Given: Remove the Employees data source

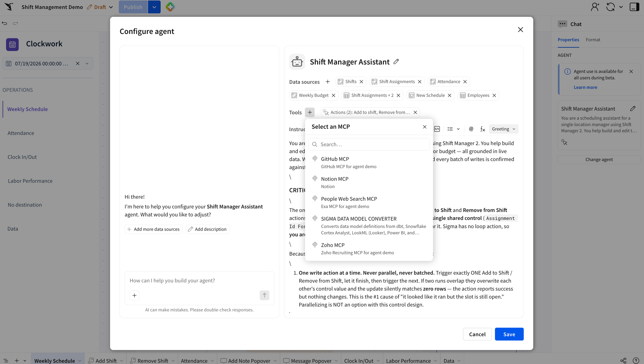Looking at the screenshot, I should click(494, 96).
